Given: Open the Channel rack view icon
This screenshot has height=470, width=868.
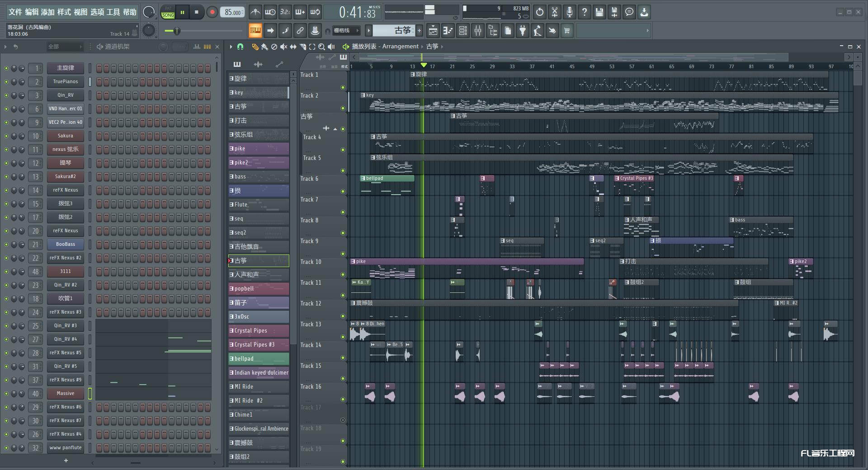Looking at the screenshot, I should click(463, 31).
